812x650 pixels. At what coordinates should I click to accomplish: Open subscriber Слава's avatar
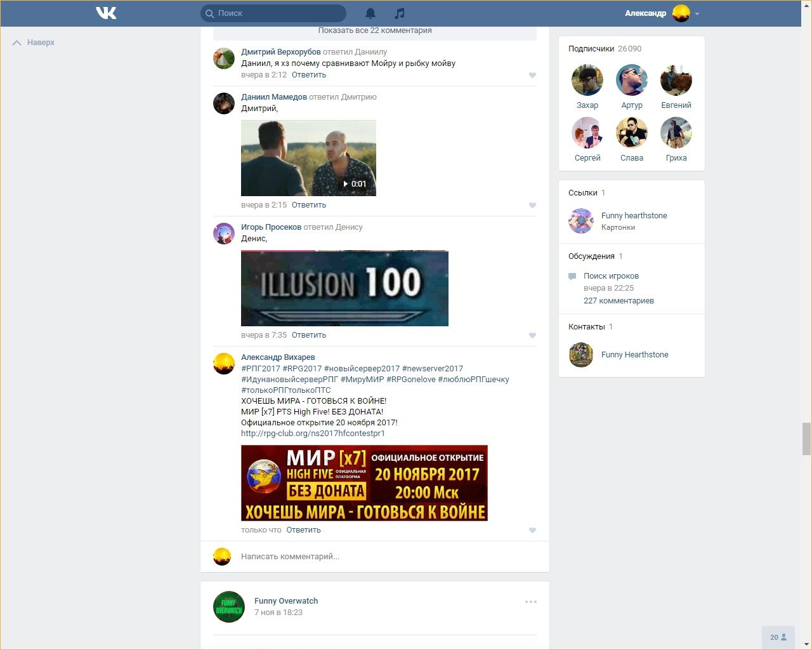click(632, 133)
